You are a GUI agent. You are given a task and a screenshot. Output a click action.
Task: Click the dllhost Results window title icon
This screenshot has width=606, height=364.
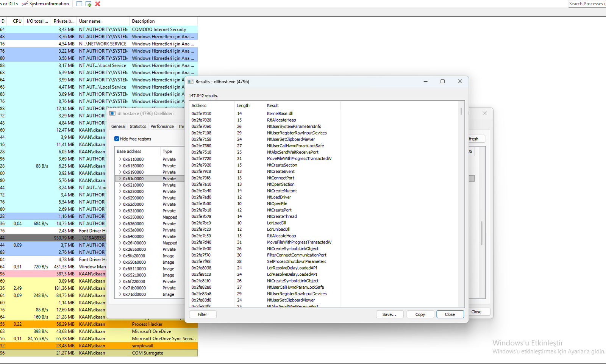tap(191, 81)
